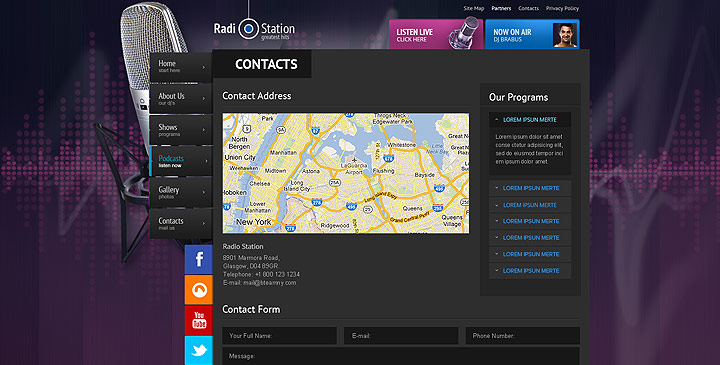Screen dimensions: 720x365
Task: Open the YouTube social icon
Action: click(199, 320)
